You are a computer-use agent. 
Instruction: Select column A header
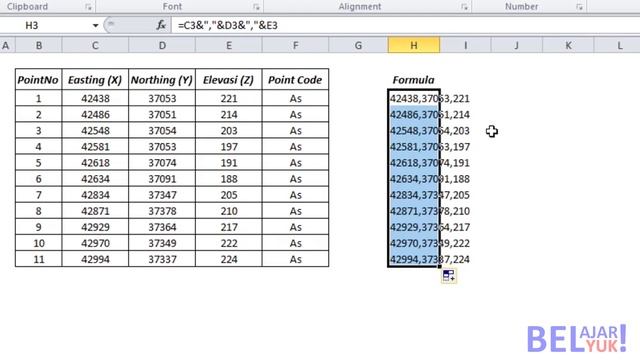tap(6, 45)
